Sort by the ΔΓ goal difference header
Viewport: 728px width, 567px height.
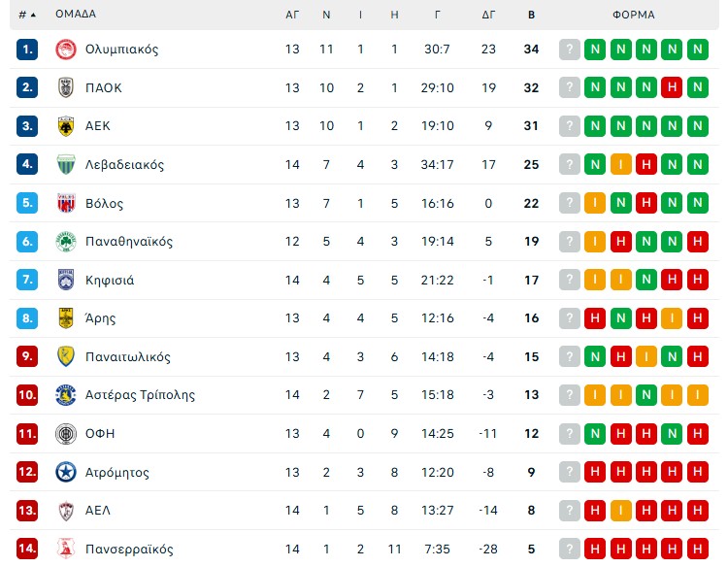[488, 15]
